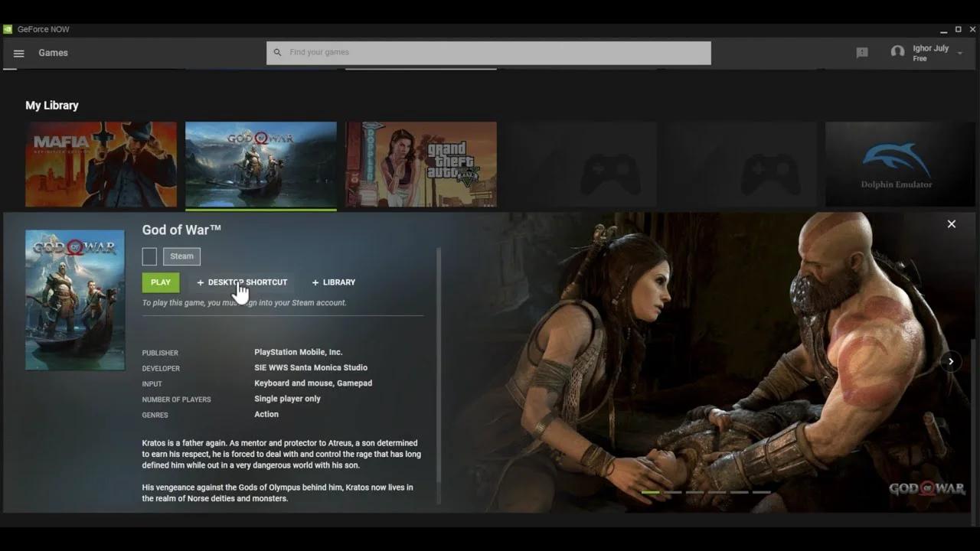Close the God of War details panel
Image resolution: width=980 pixels, height=551 pixels.
pyautogui.click(x=951, y=223)
